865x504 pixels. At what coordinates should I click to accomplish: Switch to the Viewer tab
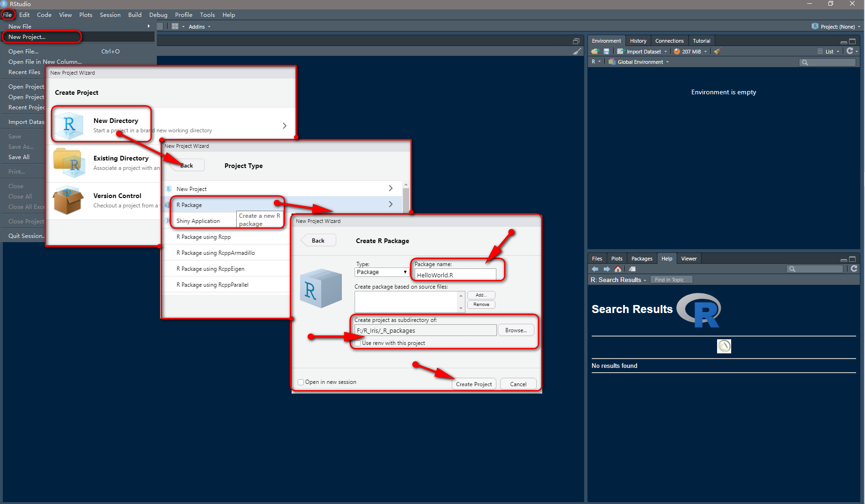688,259
